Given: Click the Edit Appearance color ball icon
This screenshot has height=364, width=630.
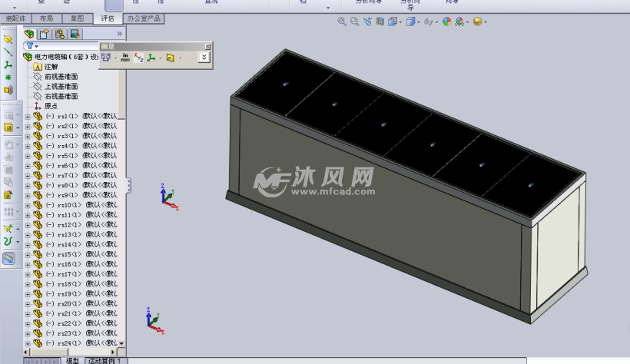Looking at the screenshot, I should click(447, 22).
